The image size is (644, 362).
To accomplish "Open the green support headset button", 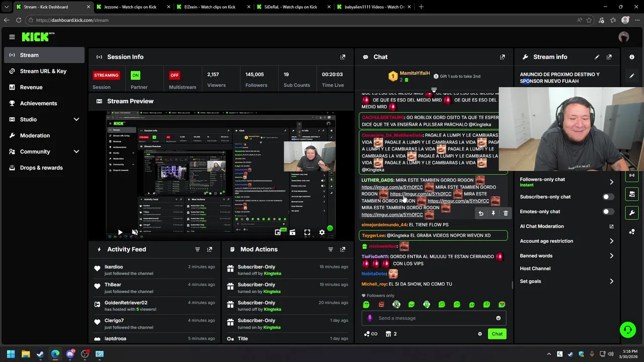I will pyautogui.click(x=627, y=330).
